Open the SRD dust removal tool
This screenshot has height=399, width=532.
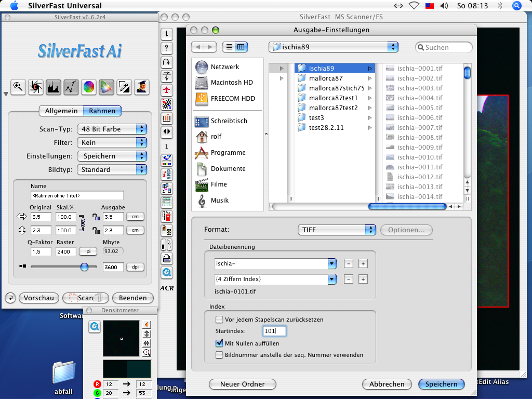coord(167,174)
